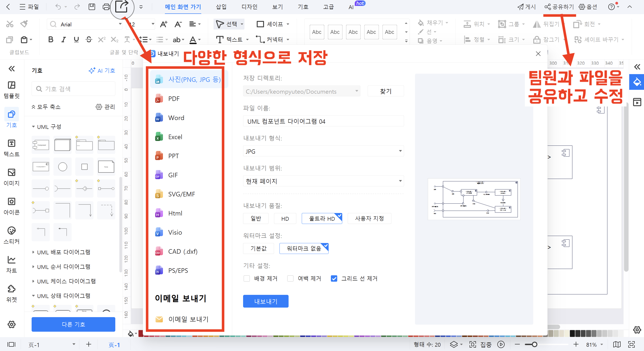Click the Bold formatting icon
Screen dimensions: 644x351
[51, 40]
